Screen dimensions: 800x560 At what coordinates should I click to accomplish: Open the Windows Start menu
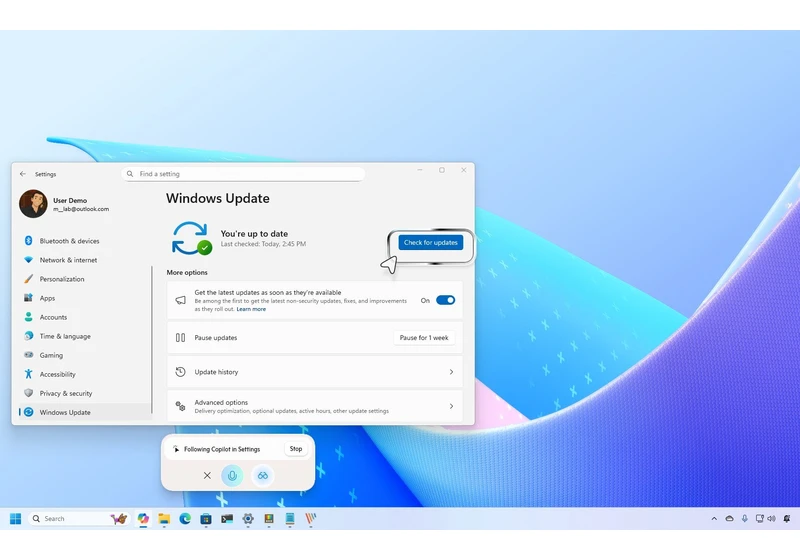tap(15, 519)
